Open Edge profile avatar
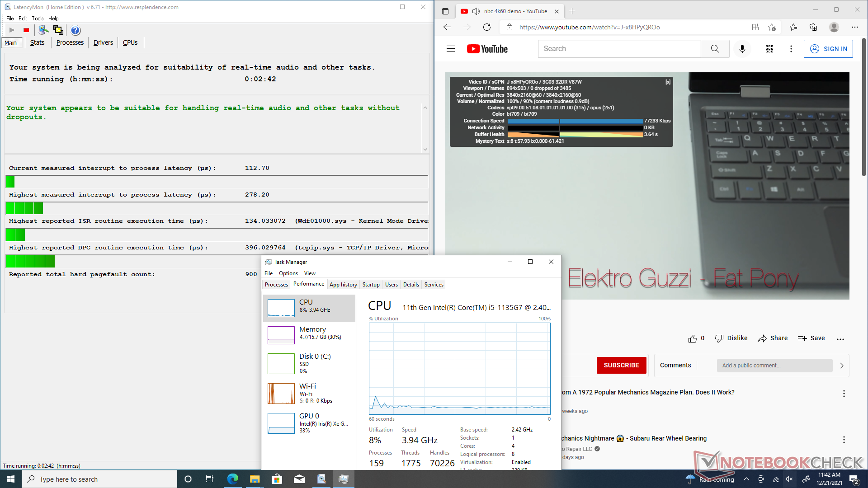The width and height of the screenshot is (868, 488). click(834, 27)
